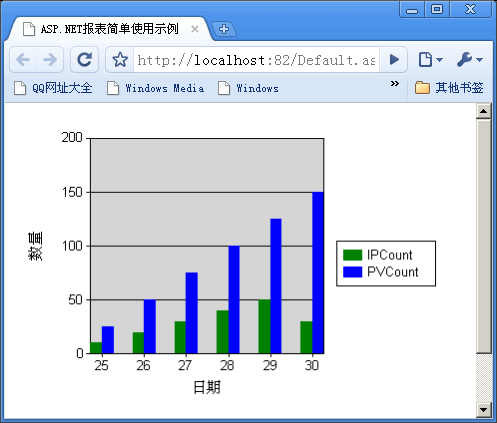The image size is (497, 423).
Task: Click the blue PVCount bar for day 30
Action: [318, 273]
